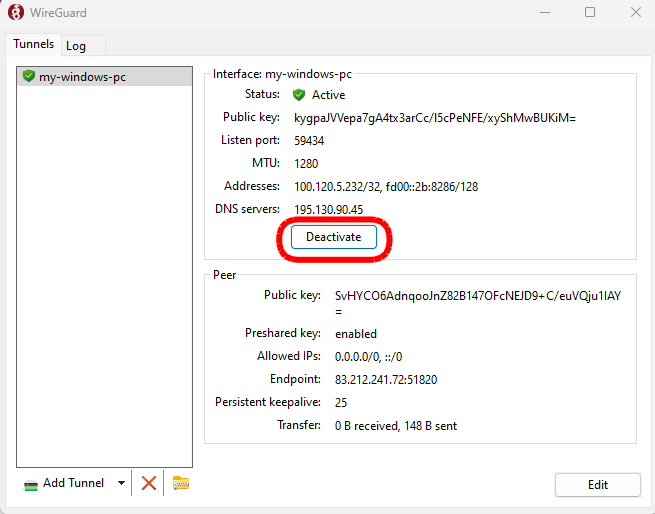Click the Add Tunnel network card icon
Screen dimensions: 655x514
coord(31,484)
